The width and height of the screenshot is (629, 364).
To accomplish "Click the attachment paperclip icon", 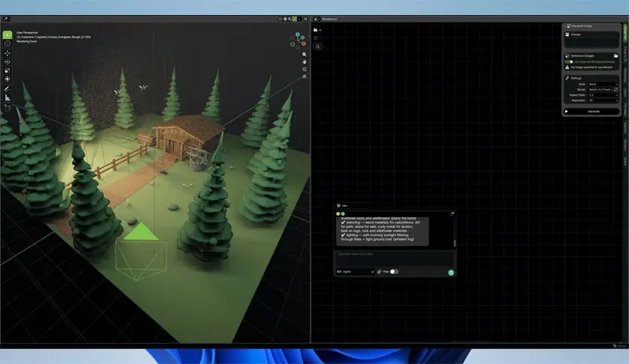I will pyautogui.click(x=379, y=271).
